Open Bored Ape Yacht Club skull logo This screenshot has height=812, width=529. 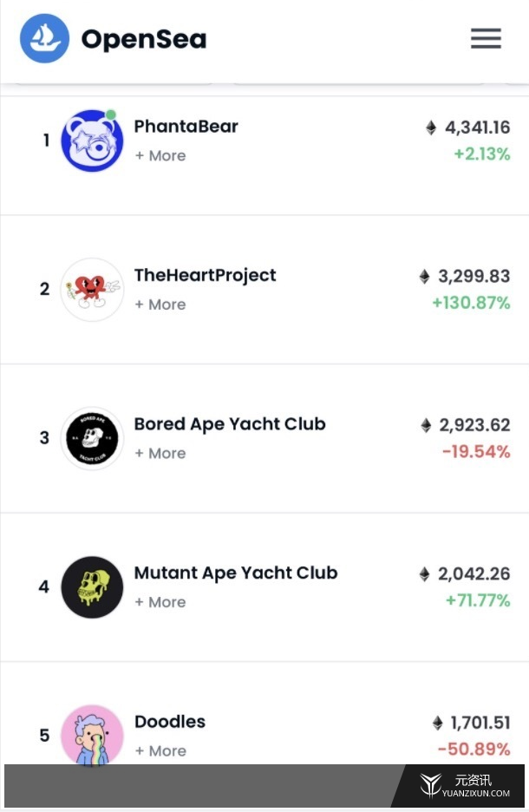(92, 438)
